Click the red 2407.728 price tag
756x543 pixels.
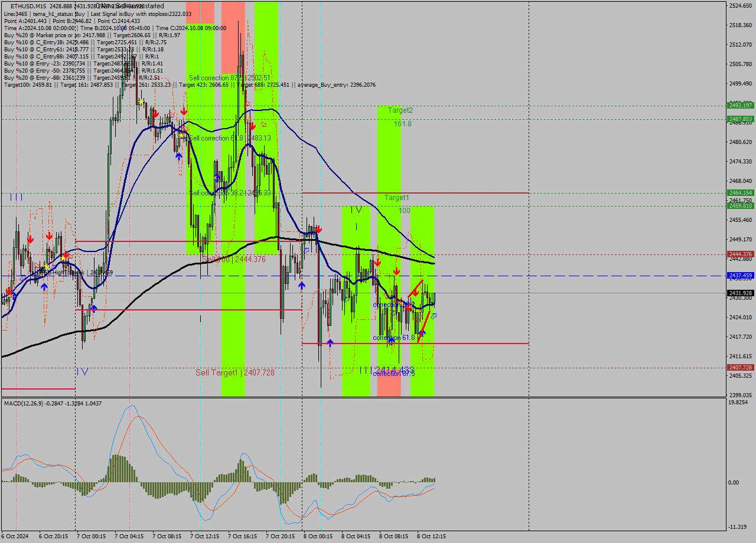[x=740, y=368]
